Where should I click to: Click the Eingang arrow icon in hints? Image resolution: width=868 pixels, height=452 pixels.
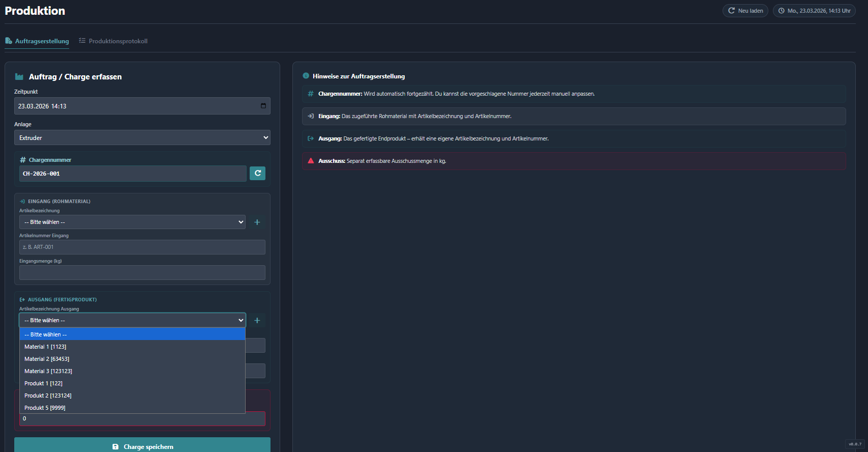311,116
